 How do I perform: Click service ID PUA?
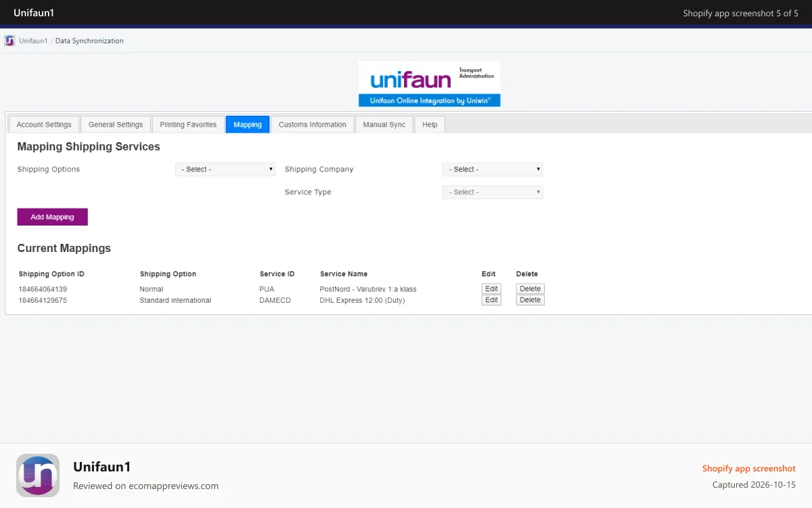(267, 289)
